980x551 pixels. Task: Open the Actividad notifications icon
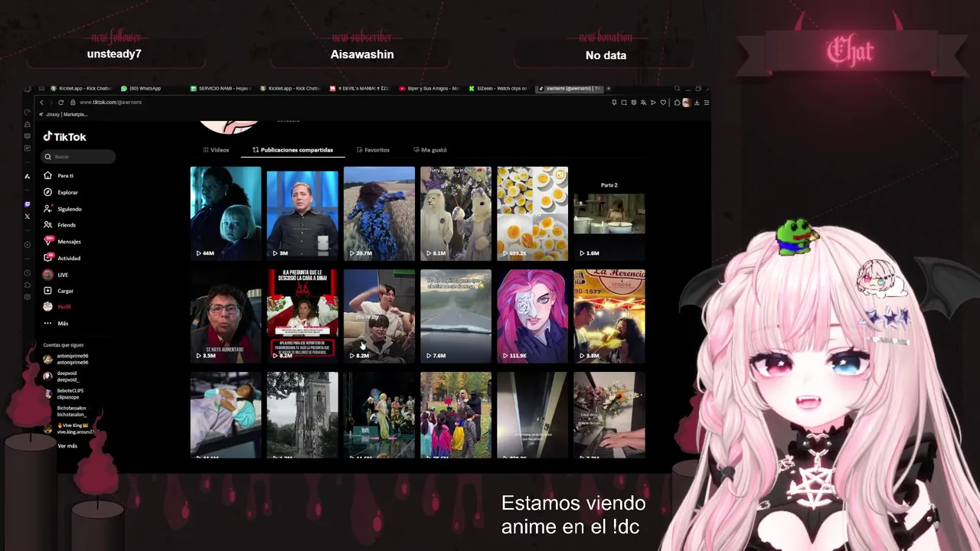pyautogui.click(x=48, y=258)
